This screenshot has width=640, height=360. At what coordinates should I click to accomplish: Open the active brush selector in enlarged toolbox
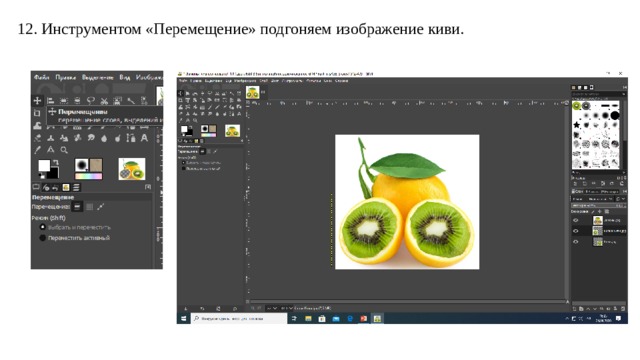coord(81,165)
